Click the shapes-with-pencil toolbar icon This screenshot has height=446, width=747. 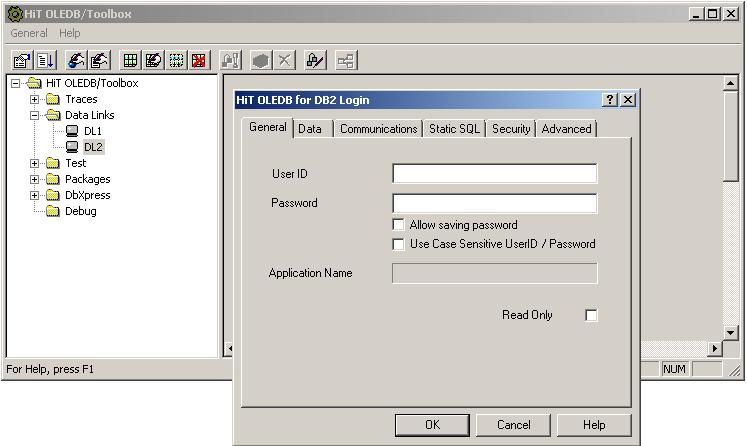coord(315,61)
